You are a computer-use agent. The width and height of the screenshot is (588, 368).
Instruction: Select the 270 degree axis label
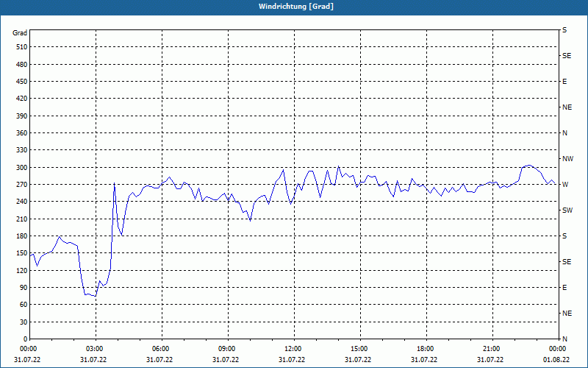tap(22, 185)
